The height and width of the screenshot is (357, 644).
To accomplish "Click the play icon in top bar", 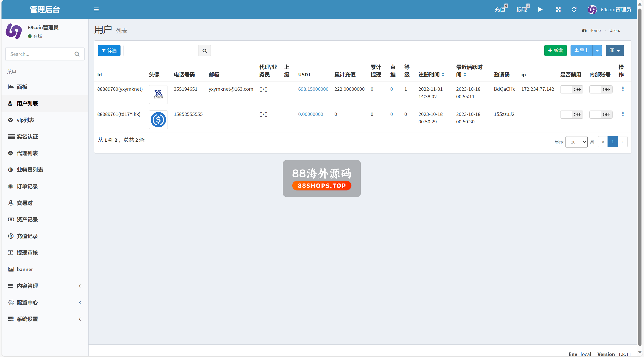I will tap(540, 10).
